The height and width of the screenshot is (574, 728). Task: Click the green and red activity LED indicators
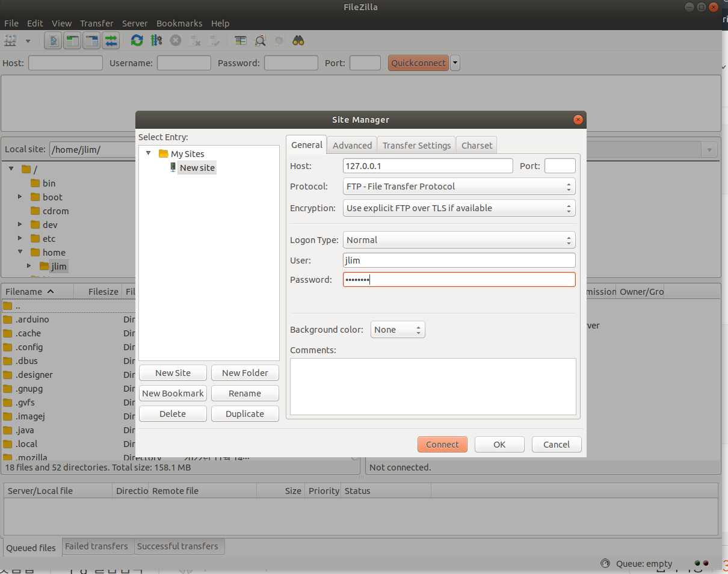[x=702, y=564]
